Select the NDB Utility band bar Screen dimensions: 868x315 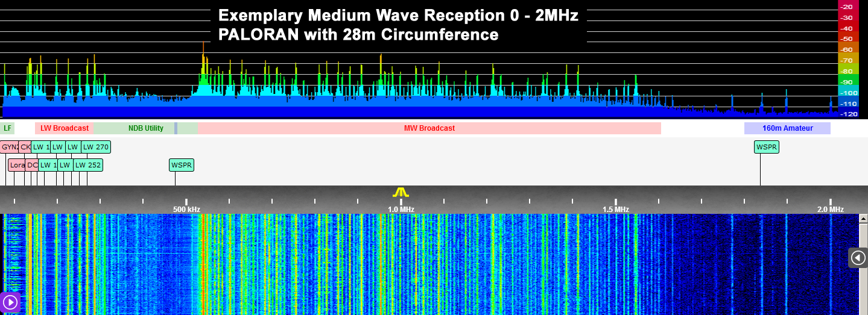click(146, 128)
